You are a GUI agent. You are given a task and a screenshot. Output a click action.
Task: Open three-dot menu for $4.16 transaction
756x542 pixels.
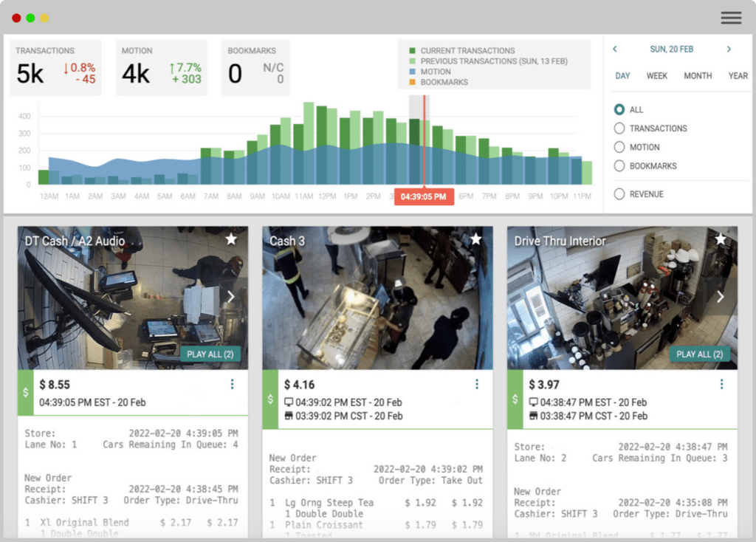coord(477,384)
